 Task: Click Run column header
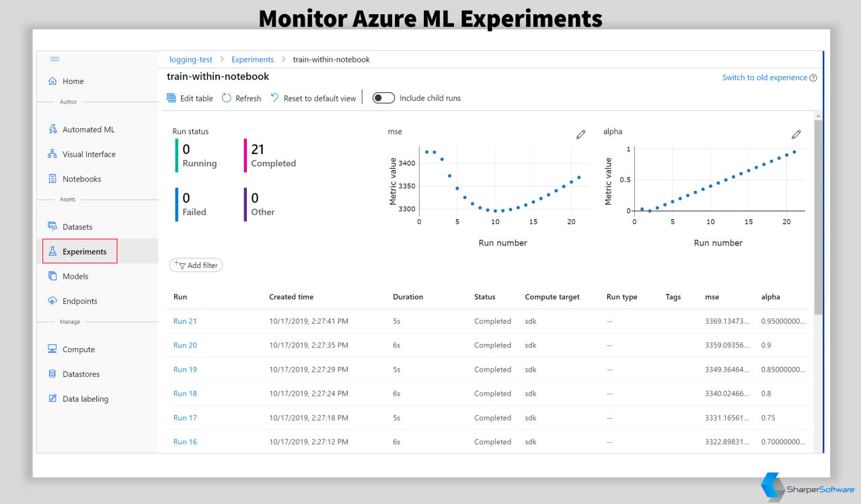pos(180,297)
